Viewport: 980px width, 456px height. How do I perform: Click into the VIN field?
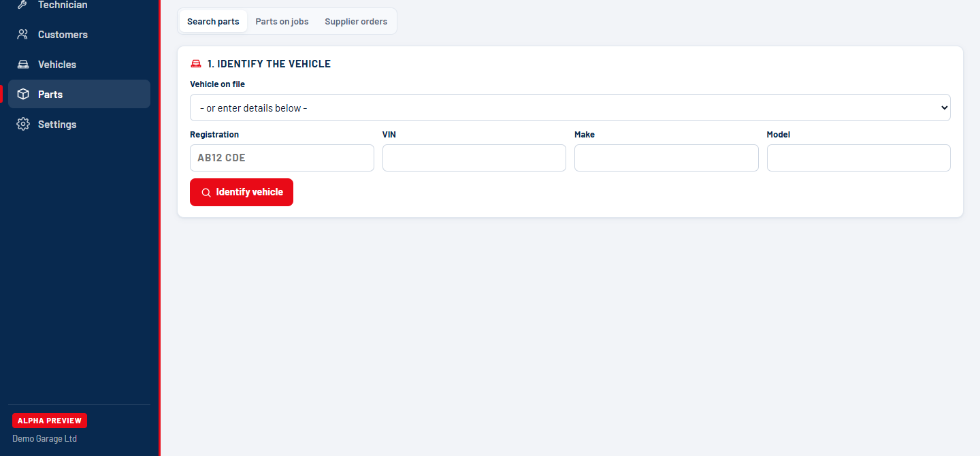tap(474, 158)
